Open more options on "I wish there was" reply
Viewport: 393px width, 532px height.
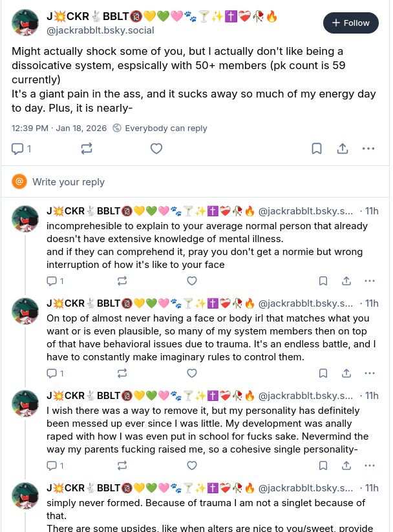click(369, 466)
